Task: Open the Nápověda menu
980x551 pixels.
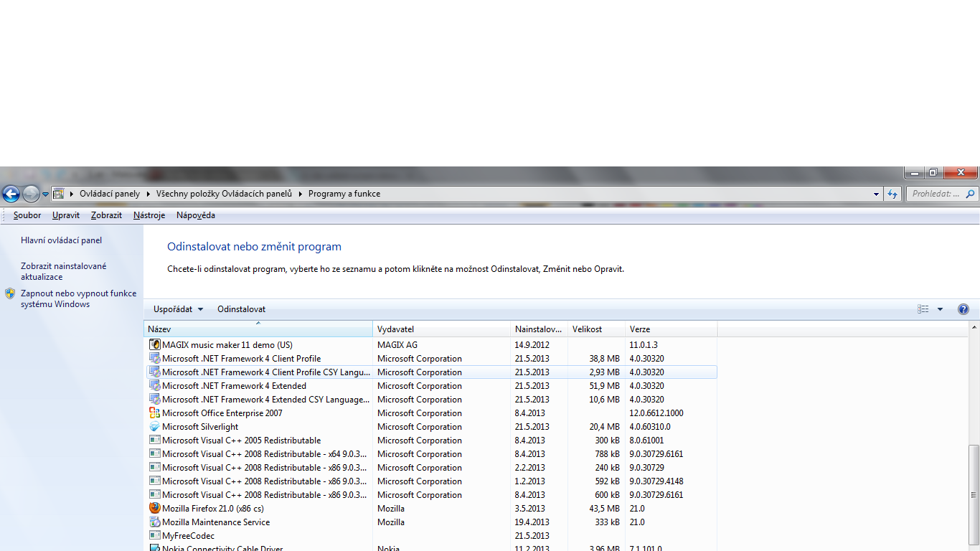Action: 196,215
